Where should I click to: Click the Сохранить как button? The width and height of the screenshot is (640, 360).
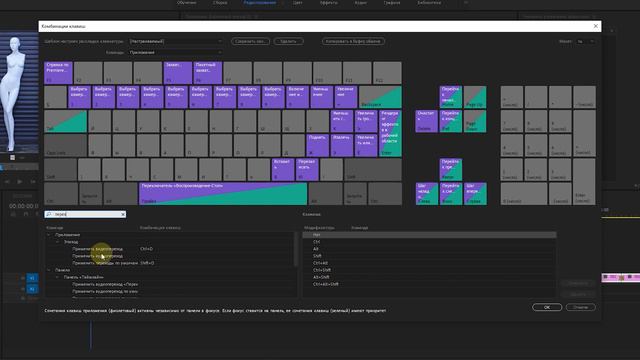coord(251,41)
